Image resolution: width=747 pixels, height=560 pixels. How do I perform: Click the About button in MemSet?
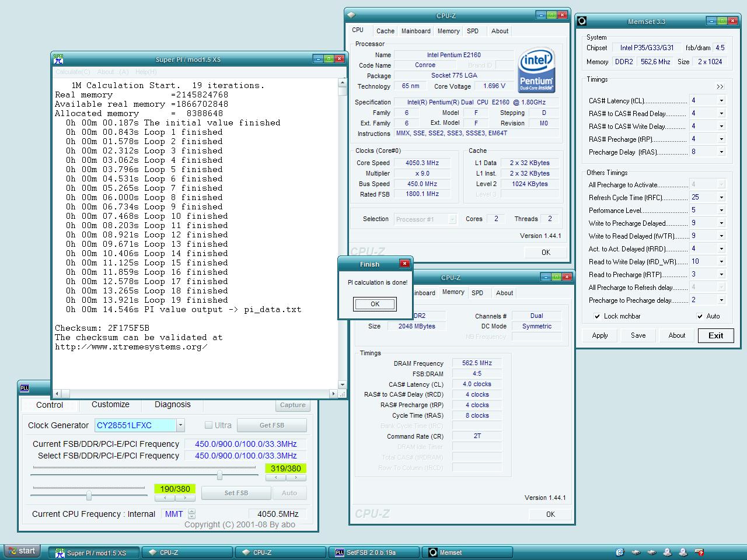[x=677, y=335]
